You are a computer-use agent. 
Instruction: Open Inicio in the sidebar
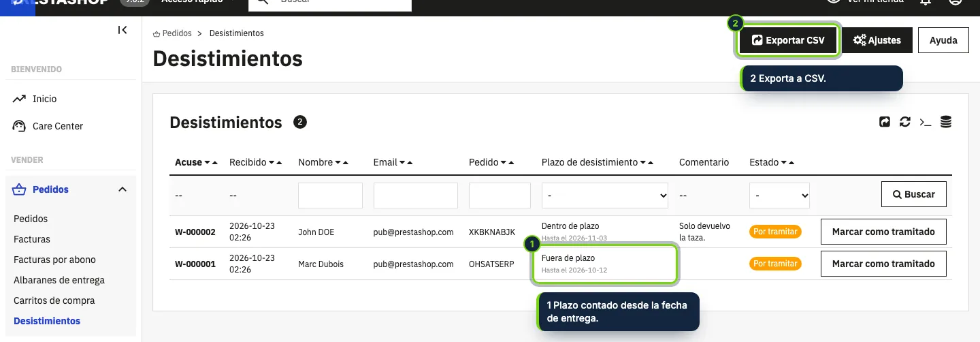point(44,99)
